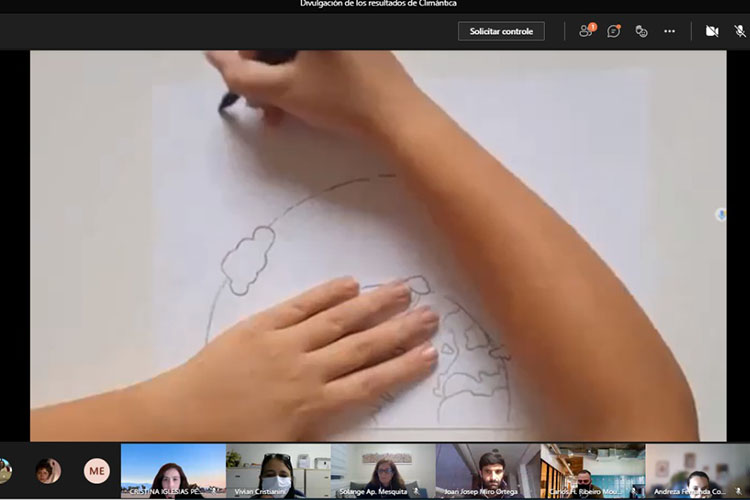This screenshot has height=500, width=750.
Task: Select Solange Ap. Mesquita video tile
Action: tap(383, 471)
